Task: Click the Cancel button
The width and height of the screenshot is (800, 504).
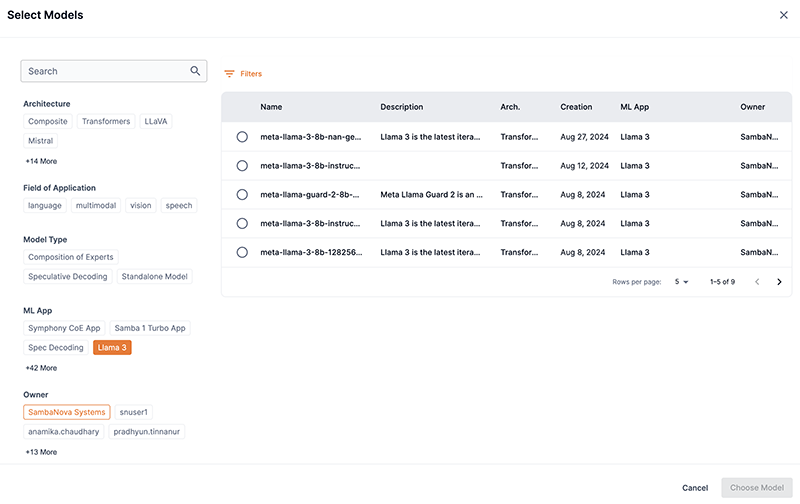Action: tap(694, 488)
